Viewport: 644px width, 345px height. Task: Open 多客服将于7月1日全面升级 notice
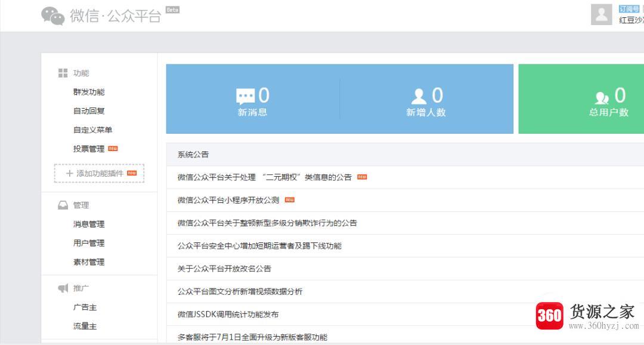[253, 337]
